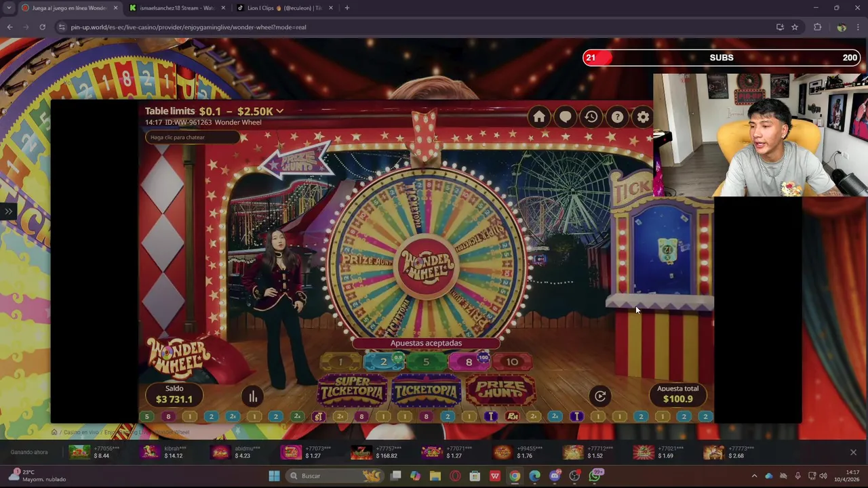The width and height of the screenshot is (868, 488).
Task: Open the Chrome three-dot menu
Action: point(858,27)
